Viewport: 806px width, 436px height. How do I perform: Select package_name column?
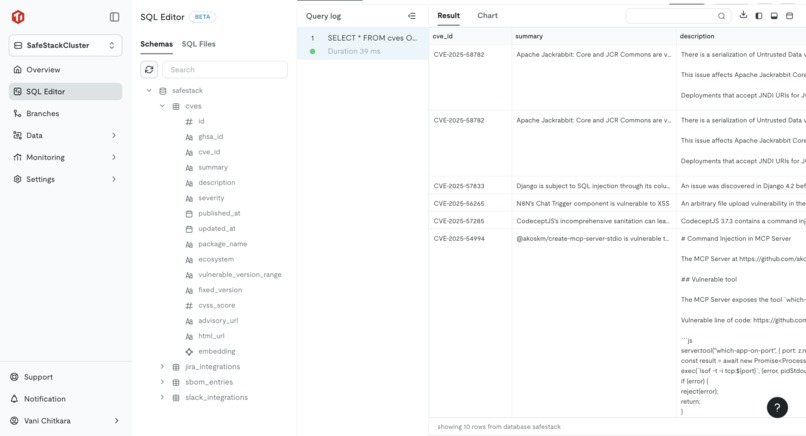pos(223,244)
